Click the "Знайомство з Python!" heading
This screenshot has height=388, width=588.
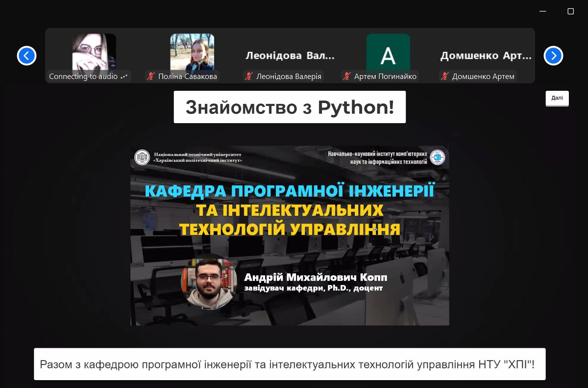click(290, 107)
